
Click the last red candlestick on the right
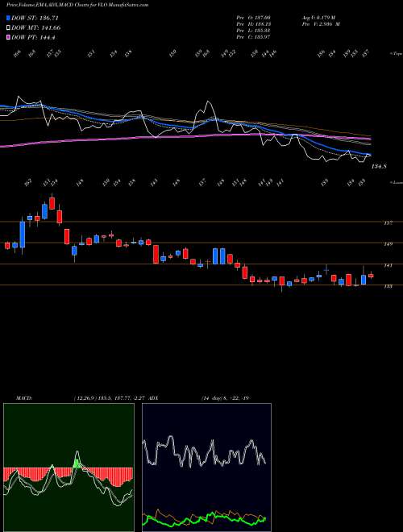click(371, 276)
